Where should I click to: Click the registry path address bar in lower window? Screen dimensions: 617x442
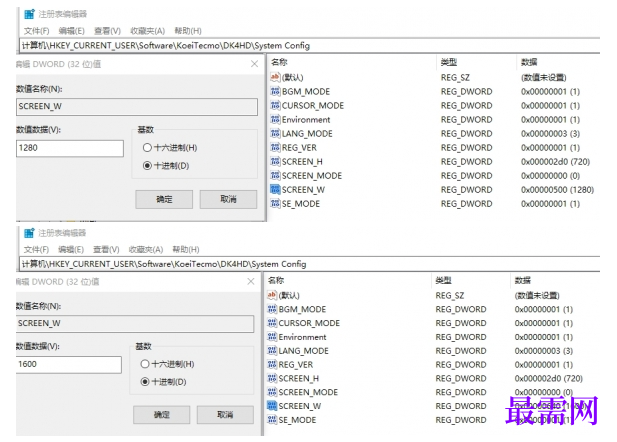point(310,264)
